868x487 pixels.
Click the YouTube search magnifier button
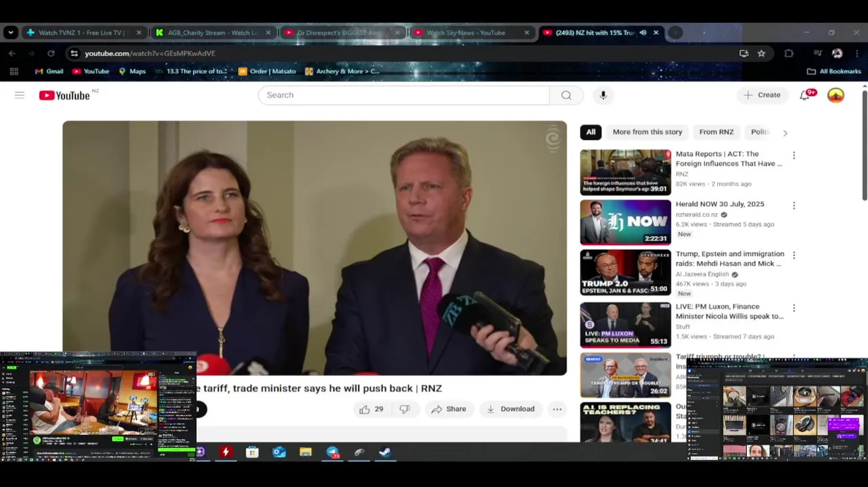pos(566,95)
